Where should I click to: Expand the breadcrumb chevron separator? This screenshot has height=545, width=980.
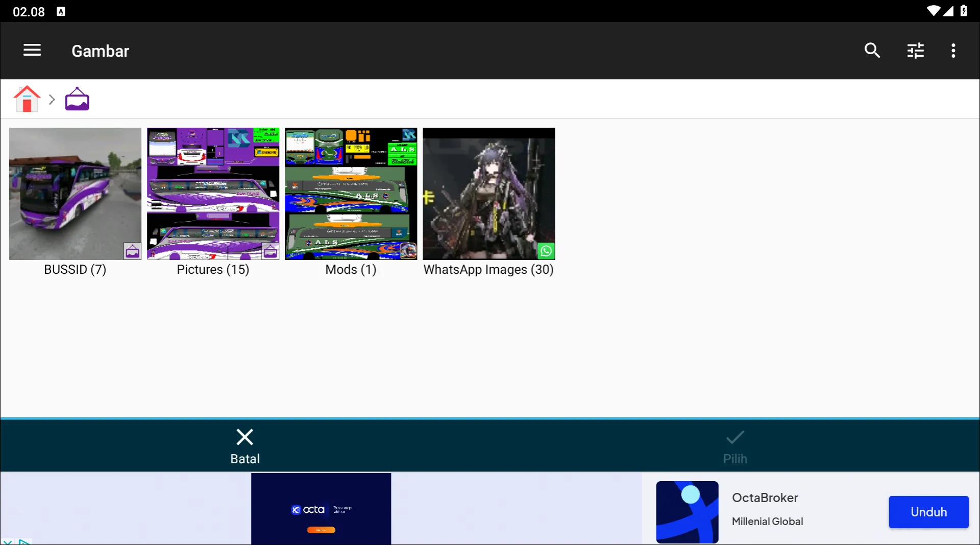(52, 100)
